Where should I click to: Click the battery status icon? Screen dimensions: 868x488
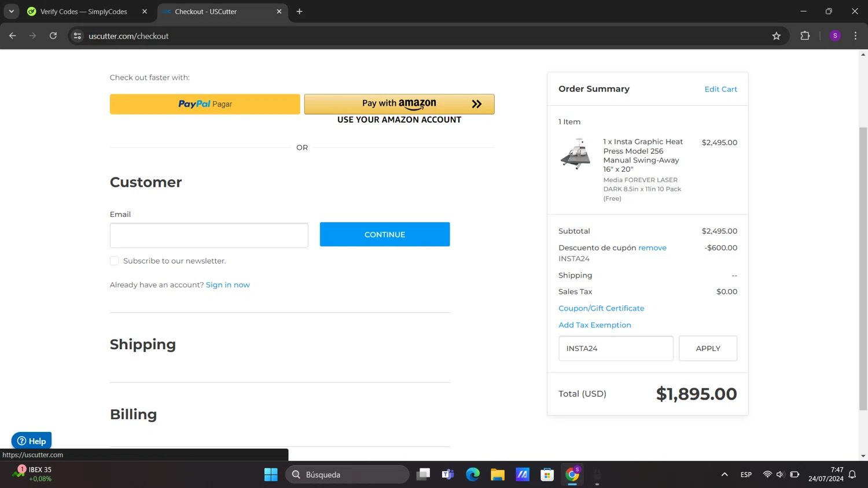click(x=795, y=475)
